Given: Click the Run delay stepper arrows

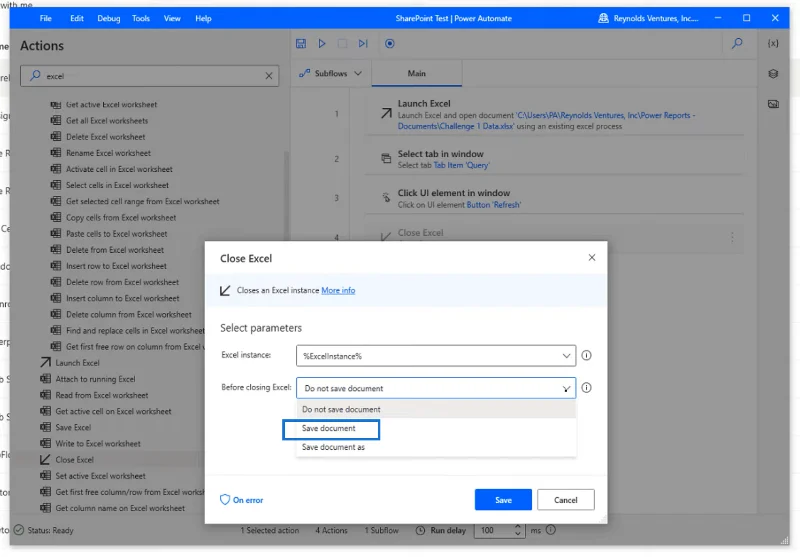Looking at the screenshot, I should click(517, 530).
